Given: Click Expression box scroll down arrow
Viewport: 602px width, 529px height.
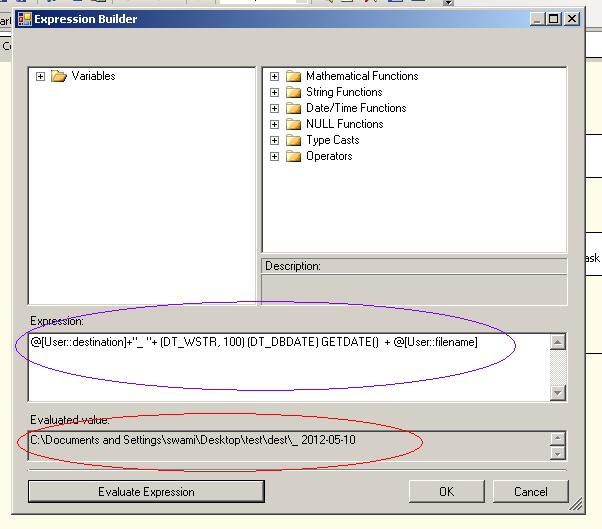Looking at the screenshot, I should (558, 393).
